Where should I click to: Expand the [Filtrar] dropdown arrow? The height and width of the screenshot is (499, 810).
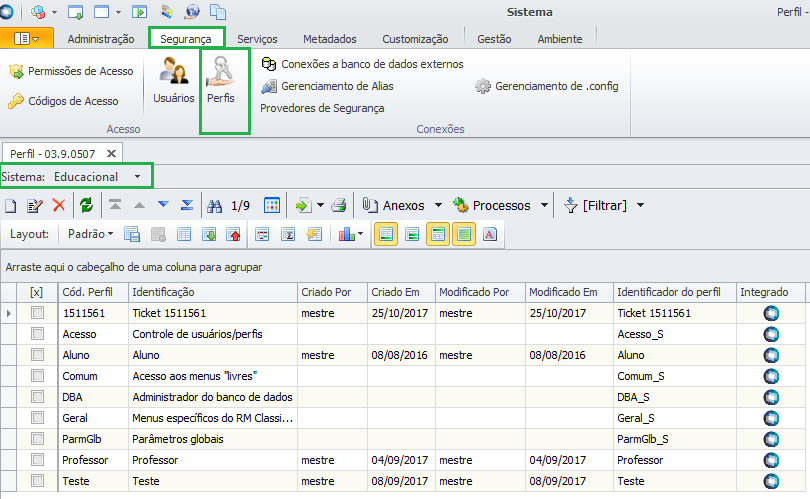(641, 206)
